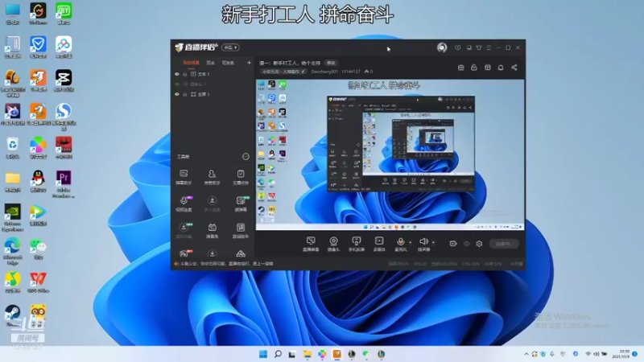644x362 pixels.
Task: Expand microphone options arrow
Action: 410,242
